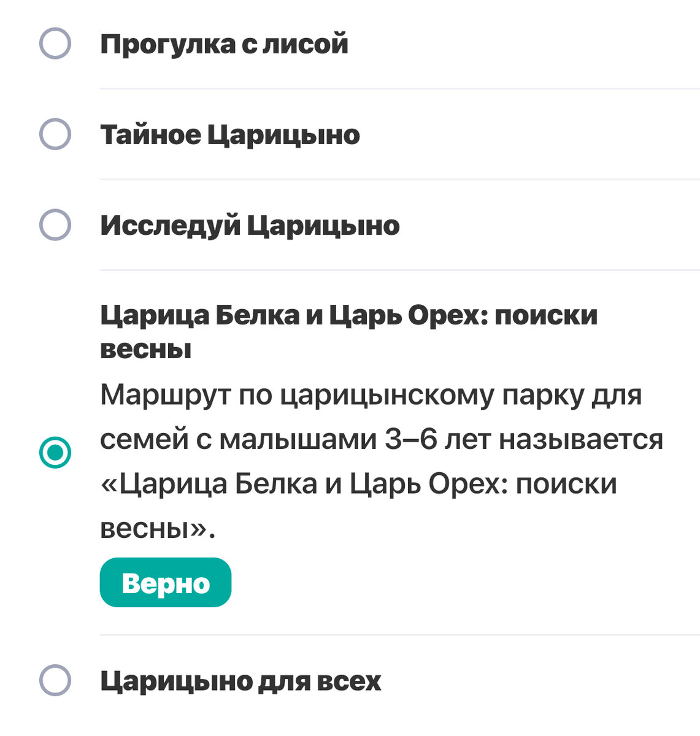Click the empty radio circle beside Тайное Царицыно
The height and width of the screenshot is (736, 700).
click(55, 134)
